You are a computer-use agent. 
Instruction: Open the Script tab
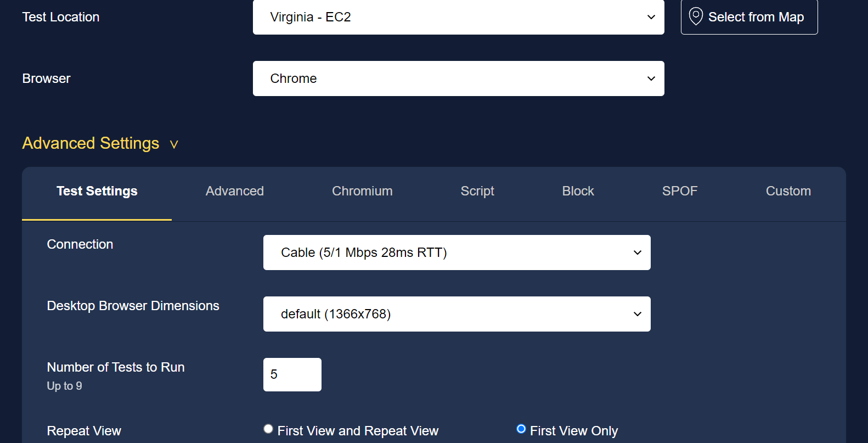coord(477,191)
